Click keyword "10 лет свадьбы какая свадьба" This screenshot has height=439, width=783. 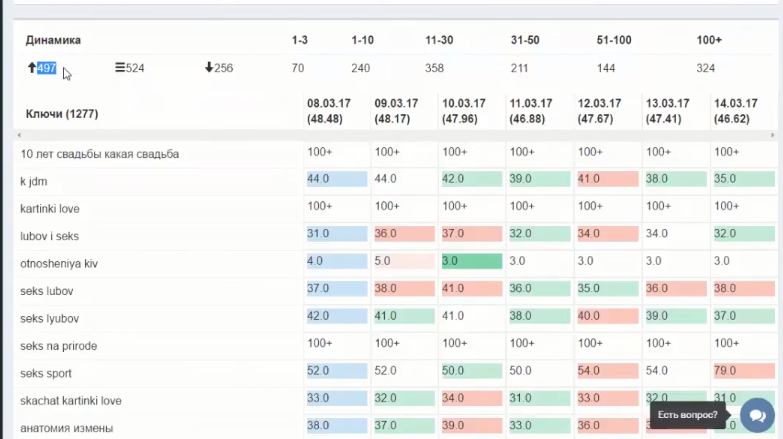[x=100, y=154]
